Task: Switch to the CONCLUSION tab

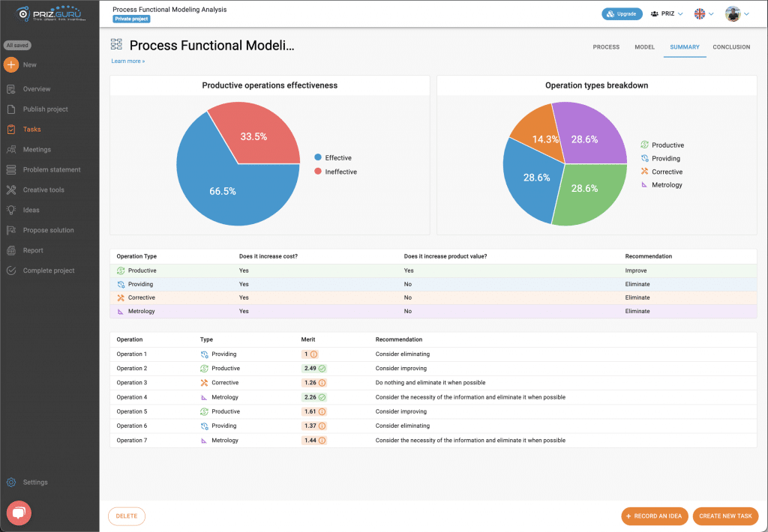Action: pos(731,47)
